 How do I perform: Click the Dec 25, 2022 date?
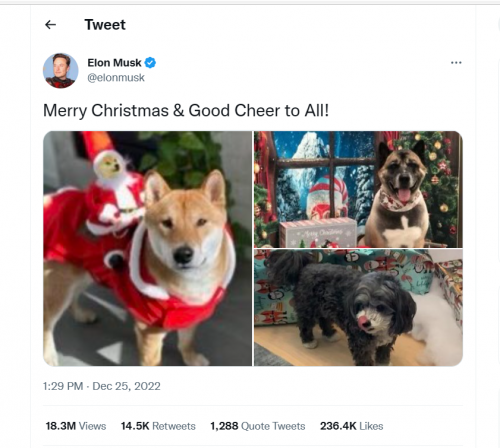tap(126, 386)
